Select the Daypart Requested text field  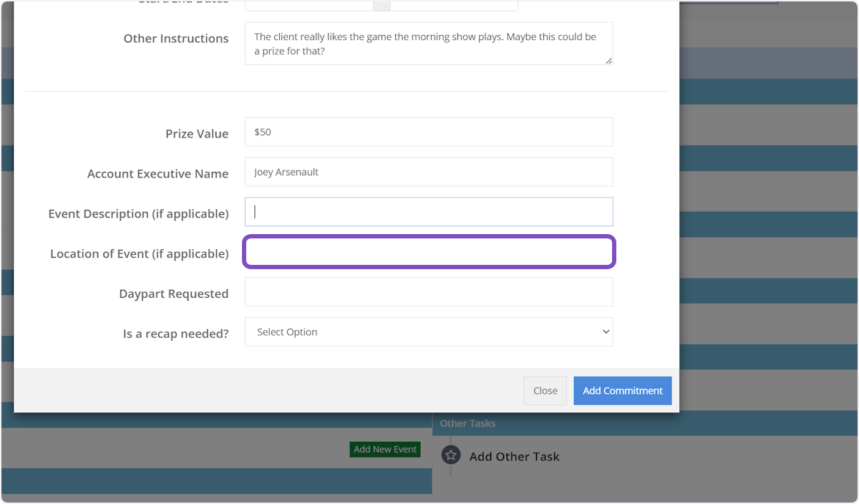428,292
